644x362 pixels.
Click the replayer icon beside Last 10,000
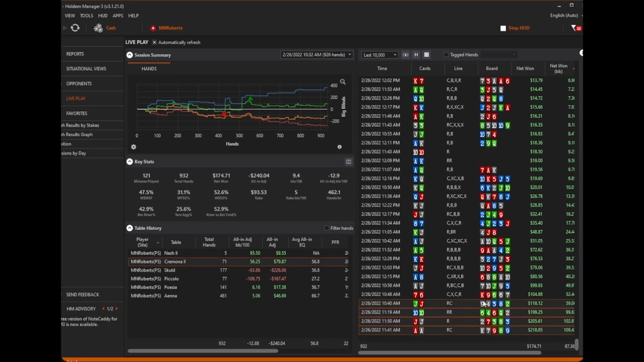coord(405,55)
